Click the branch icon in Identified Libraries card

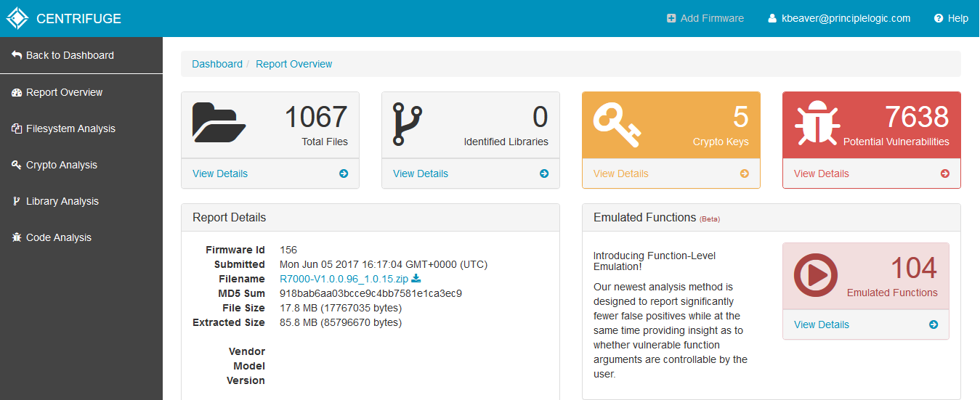(x=407, y=123)
